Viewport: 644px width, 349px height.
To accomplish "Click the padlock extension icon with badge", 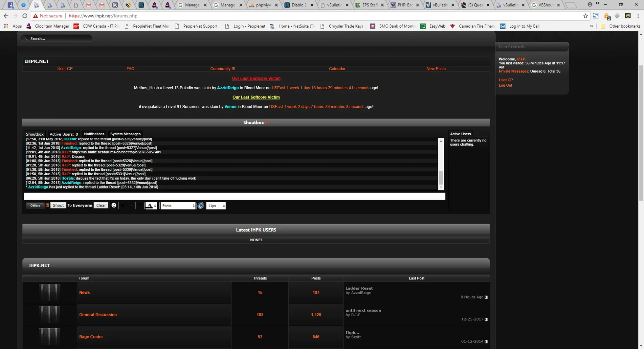I will [607, 16].
